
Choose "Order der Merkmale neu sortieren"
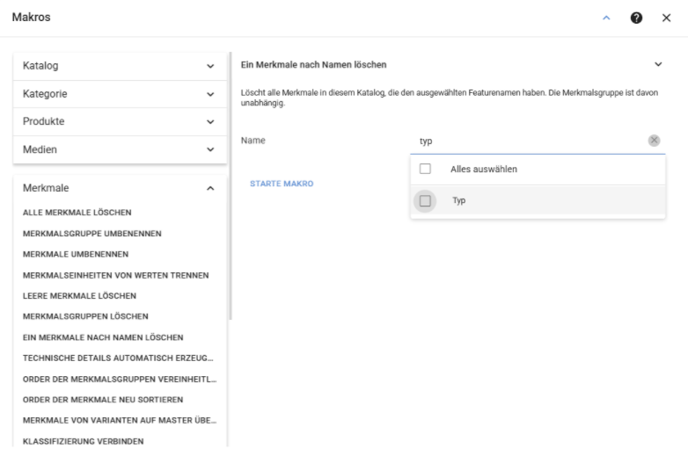pyautogui.click(x=103, y=399)
